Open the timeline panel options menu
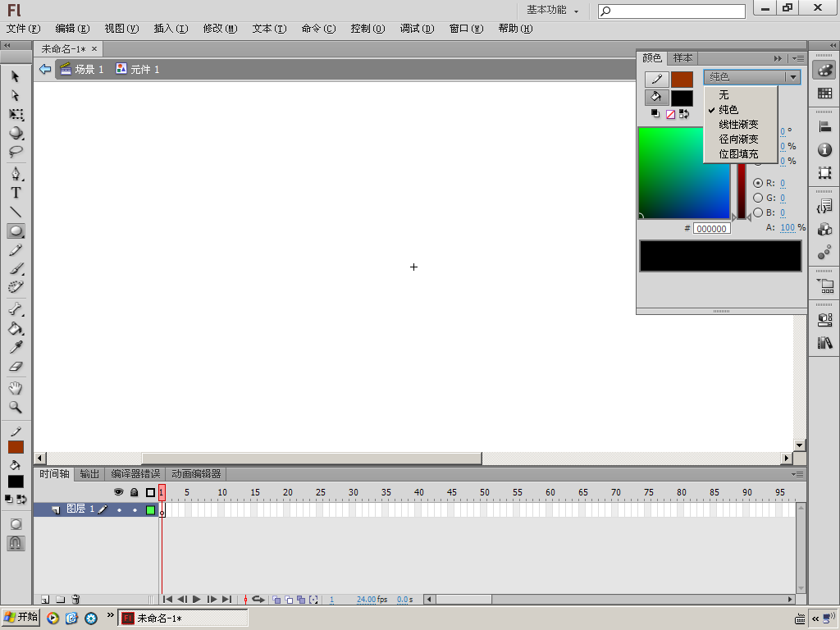 point(797,474)
